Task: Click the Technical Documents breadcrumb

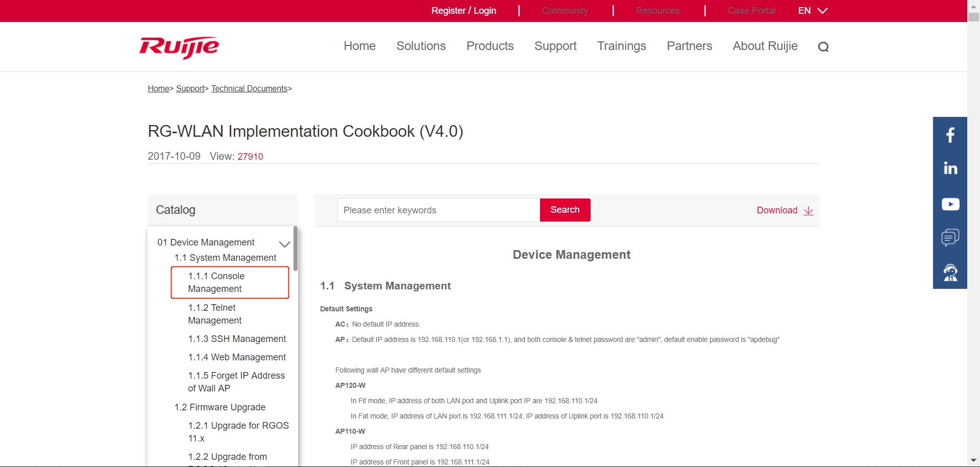Action: 250,89
